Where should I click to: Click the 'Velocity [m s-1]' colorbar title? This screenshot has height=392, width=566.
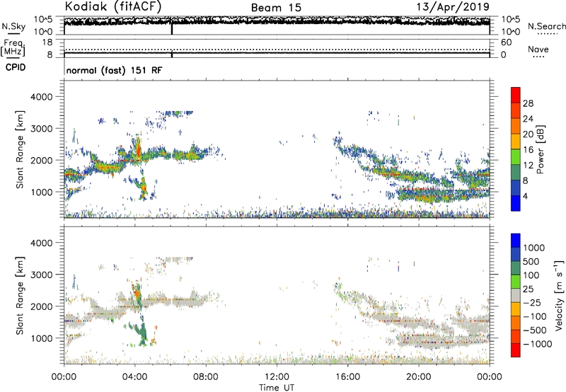click(559, 295)
